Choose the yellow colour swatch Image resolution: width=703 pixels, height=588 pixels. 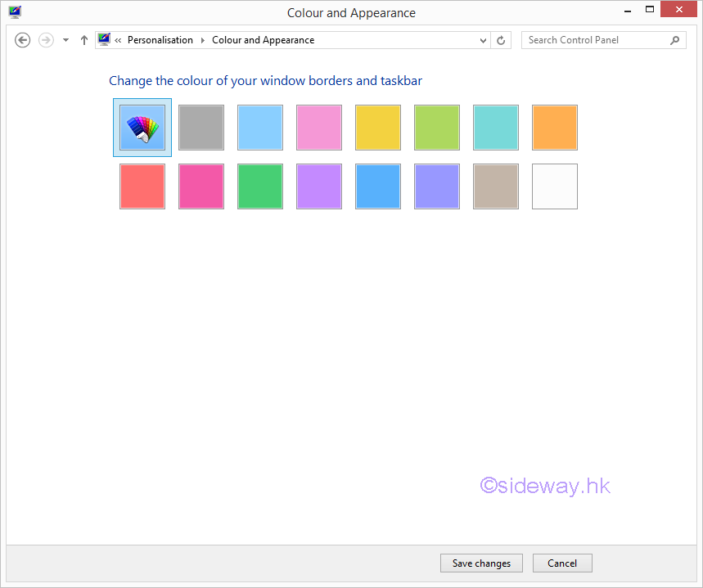coord(378,128)
